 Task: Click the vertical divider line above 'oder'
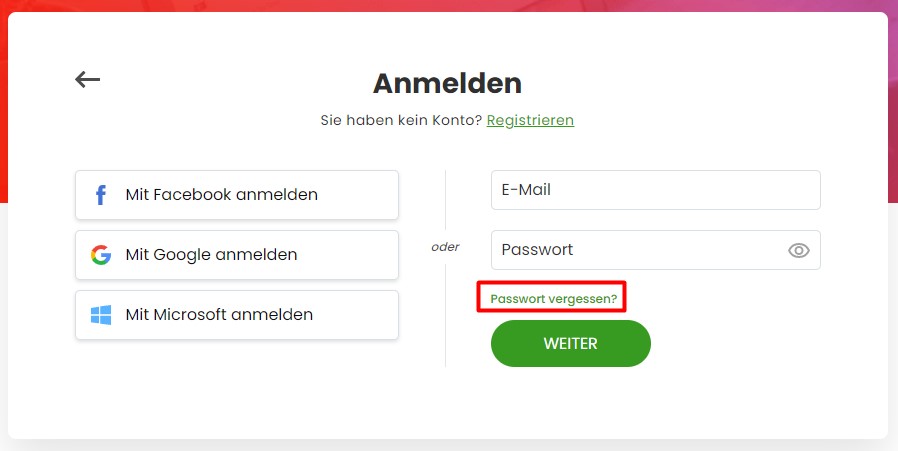coord(446,200)
